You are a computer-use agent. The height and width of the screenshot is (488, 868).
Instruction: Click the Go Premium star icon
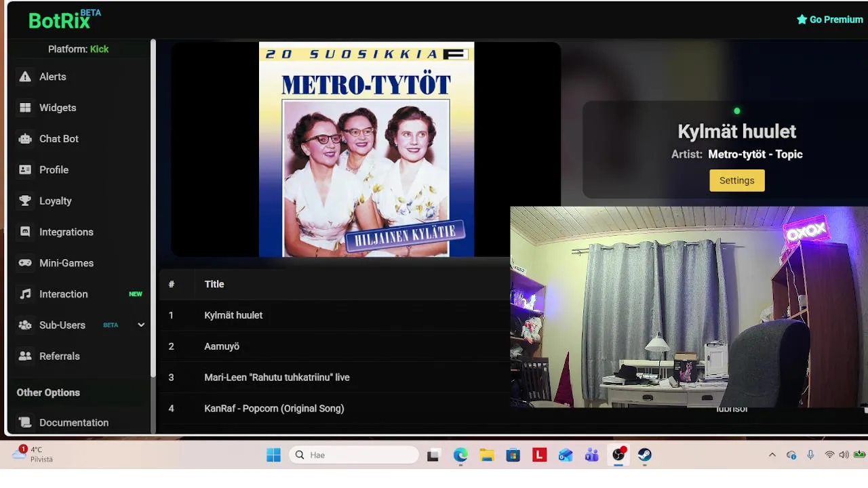802,20
